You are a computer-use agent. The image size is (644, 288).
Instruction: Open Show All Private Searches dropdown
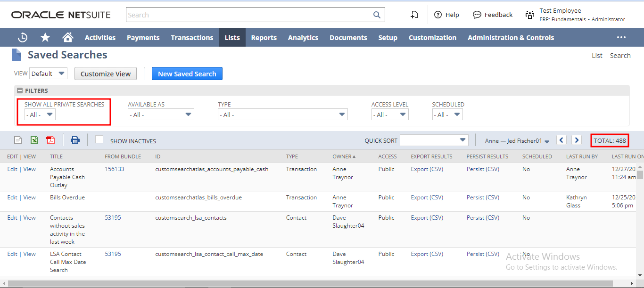click(x=40, y=115)
